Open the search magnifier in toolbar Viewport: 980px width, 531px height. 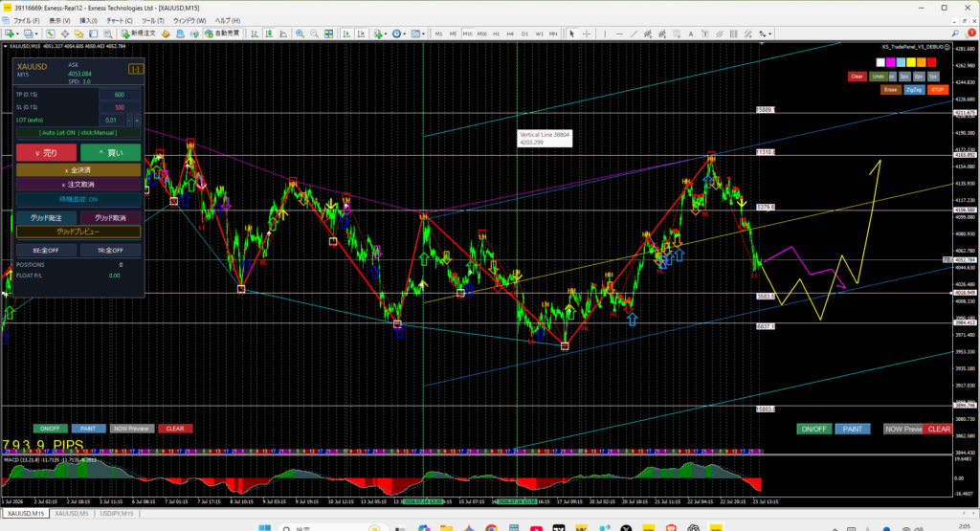click(x=955, y=33)
